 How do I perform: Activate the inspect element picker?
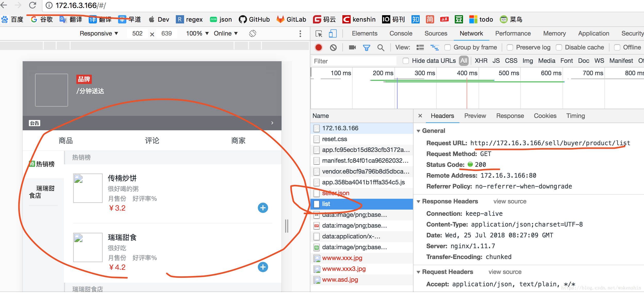coord(319,33)
